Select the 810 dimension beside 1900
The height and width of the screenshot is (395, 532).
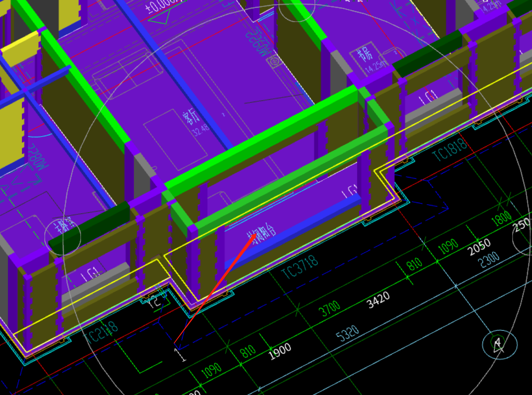[248, 351]
